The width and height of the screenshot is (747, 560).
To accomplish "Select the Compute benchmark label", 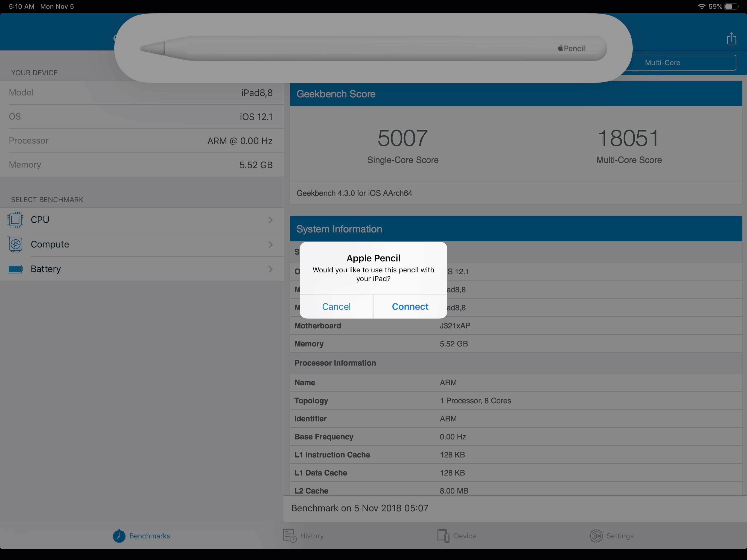I will (x=50, y=244).
